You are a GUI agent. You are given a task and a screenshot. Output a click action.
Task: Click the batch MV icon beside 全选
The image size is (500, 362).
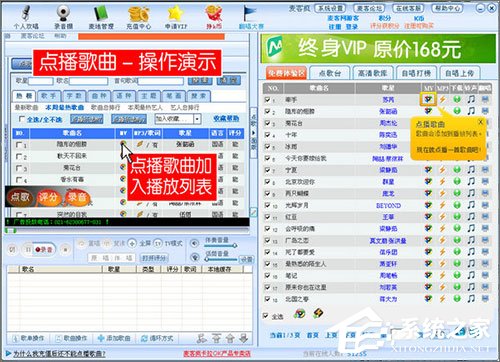tap(300, 313)
